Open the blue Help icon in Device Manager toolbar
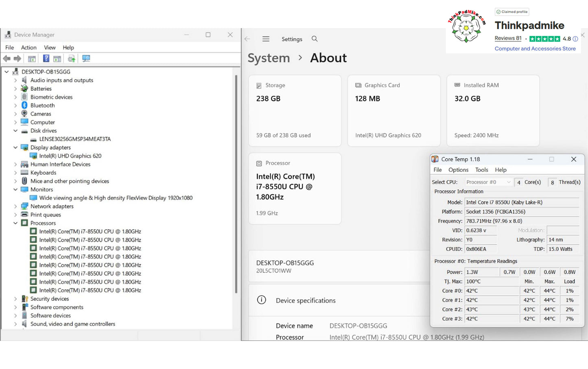Viewport: 588px width, 369px height. click(x=46, y=59)
